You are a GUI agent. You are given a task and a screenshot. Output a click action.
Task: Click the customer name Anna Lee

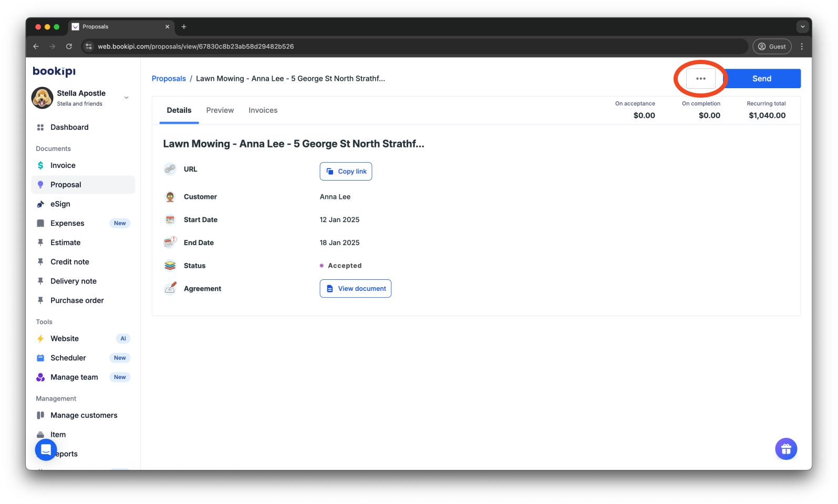(335, 197)
